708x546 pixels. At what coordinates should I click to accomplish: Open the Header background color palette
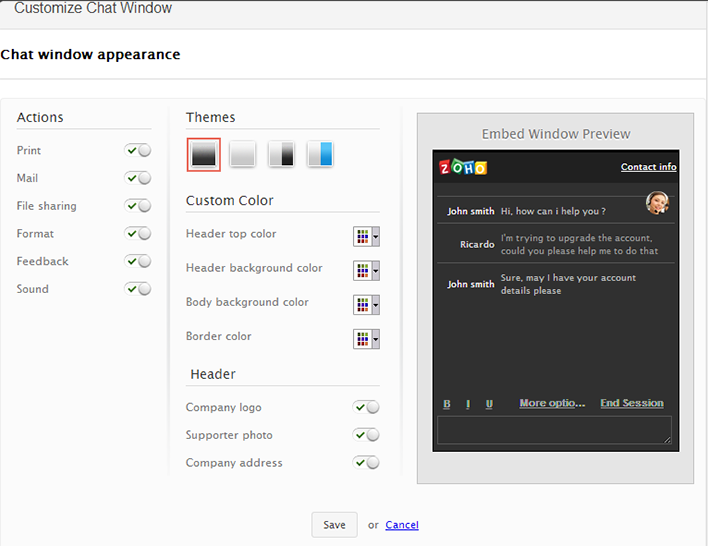363,271
